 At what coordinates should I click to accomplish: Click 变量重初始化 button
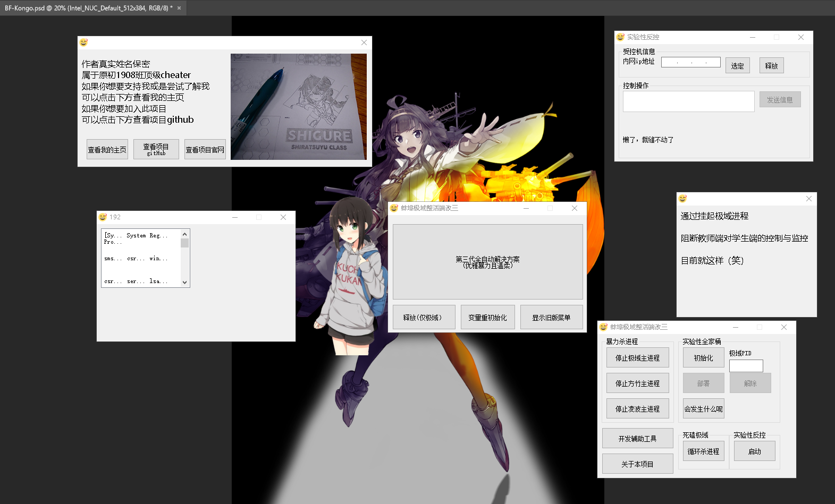(x=488, y=318)
